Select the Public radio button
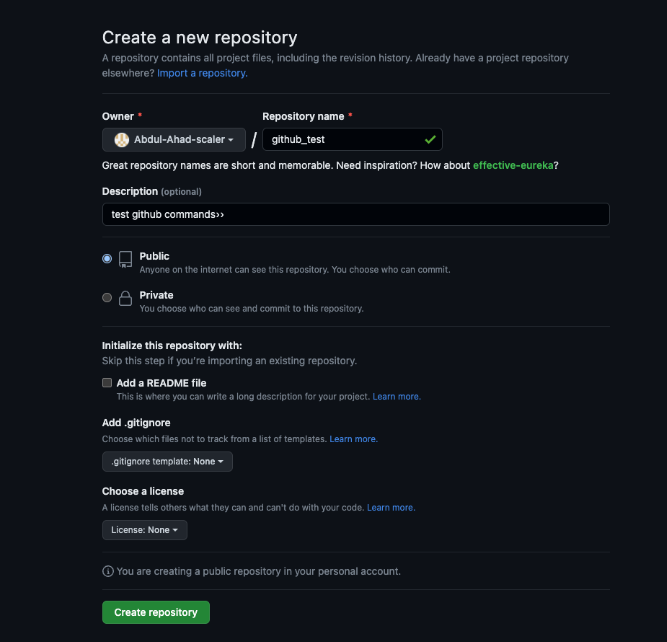Viewport: 667px width, 642px height. click(107, 258)
